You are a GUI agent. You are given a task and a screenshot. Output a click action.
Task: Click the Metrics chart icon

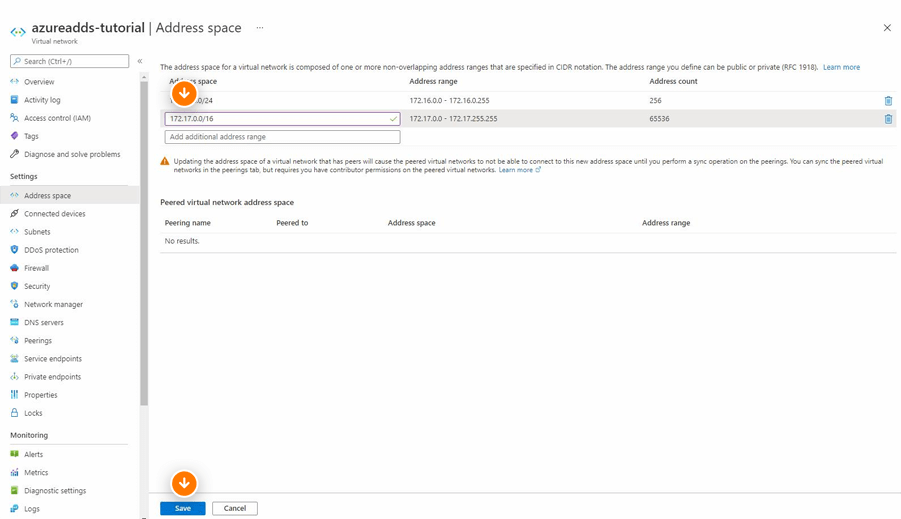(x=14, y=472)
